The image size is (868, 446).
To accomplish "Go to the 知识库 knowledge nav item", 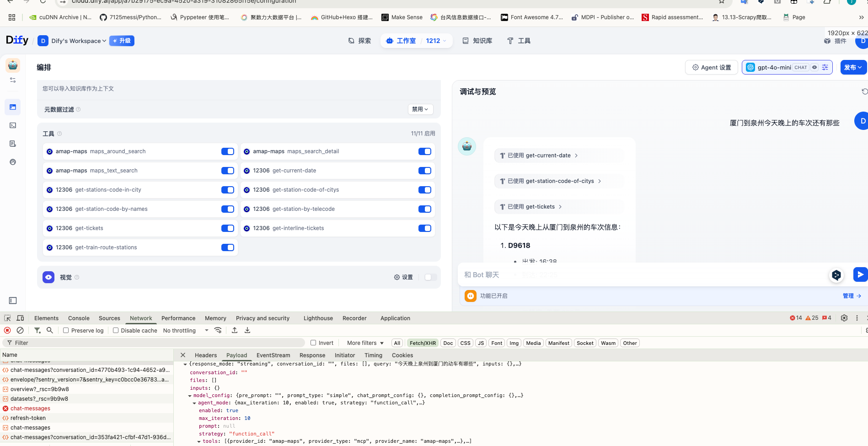I will coord(477,41).
